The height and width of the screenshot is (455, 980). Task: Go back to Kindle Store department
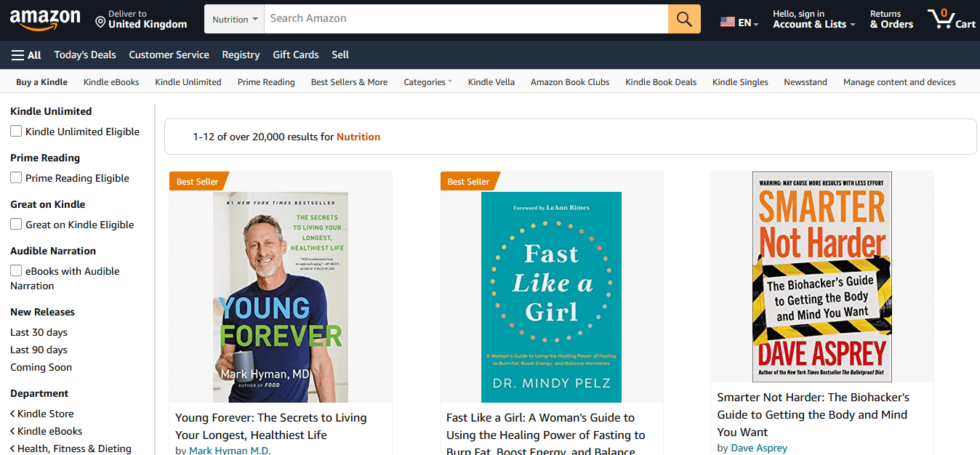42,414
